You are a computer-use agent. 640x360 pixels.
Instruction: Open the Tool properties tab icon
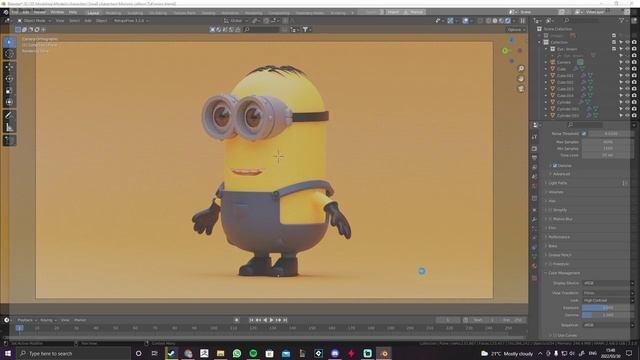coord(534,138)
